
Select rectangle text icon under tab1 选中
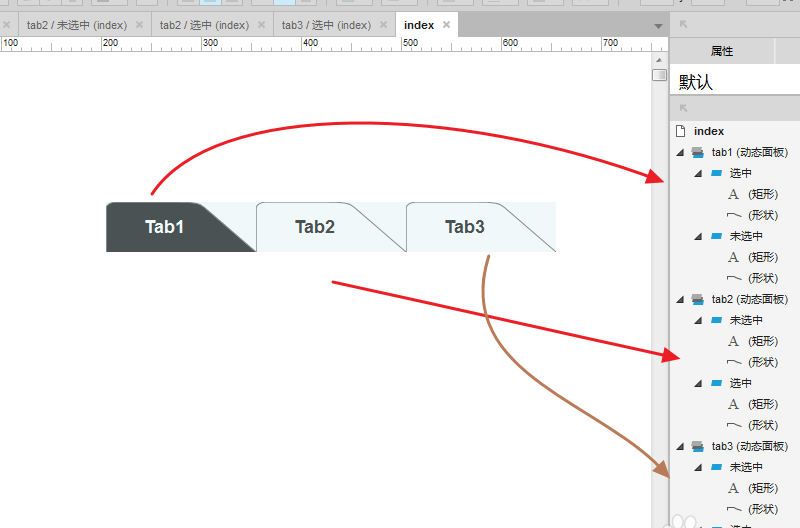pos(733,194)
